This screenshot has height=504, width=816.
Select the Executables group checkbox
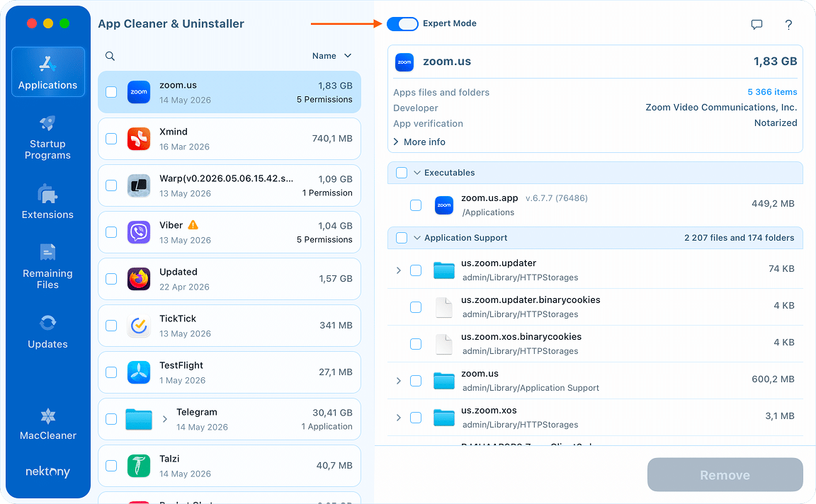tap(402, 173)
